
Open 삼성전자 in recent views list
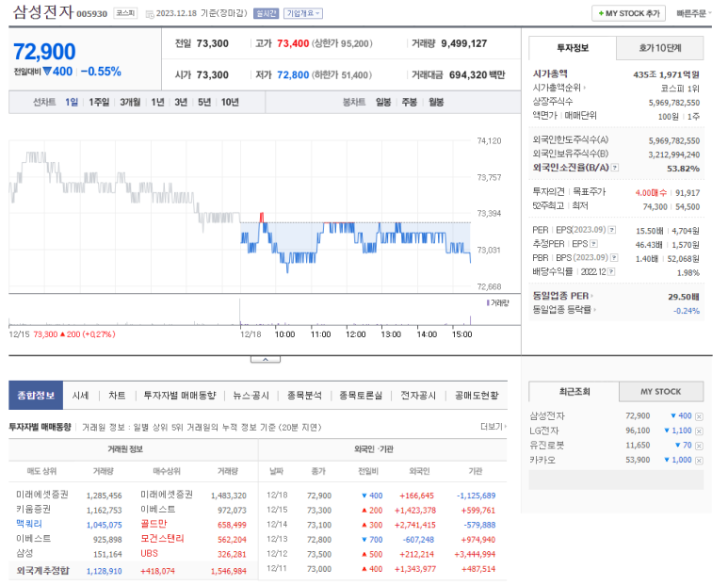(547, 416)
